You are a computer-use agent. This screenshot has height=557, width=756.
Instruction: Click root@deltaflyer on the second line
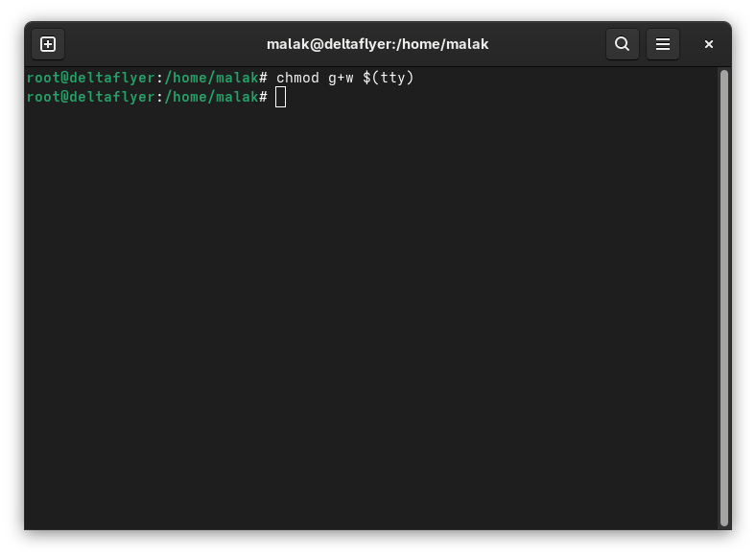90,97
